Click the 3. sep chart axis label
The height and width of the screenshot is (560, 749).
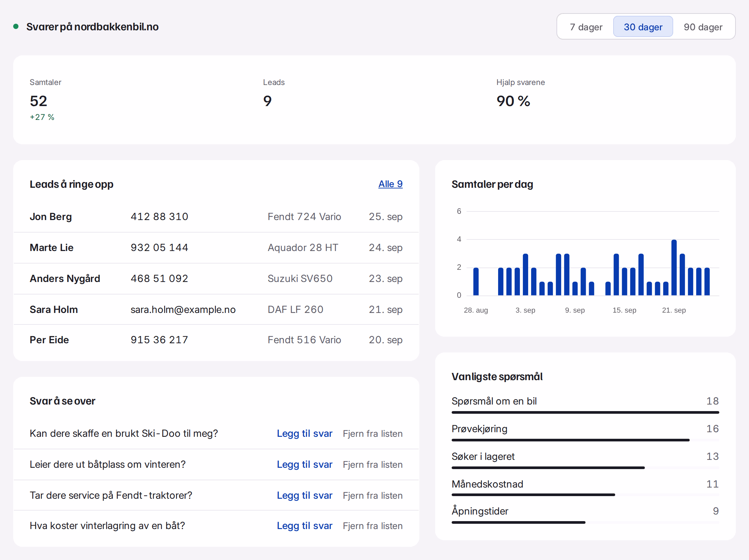(525, 310)
